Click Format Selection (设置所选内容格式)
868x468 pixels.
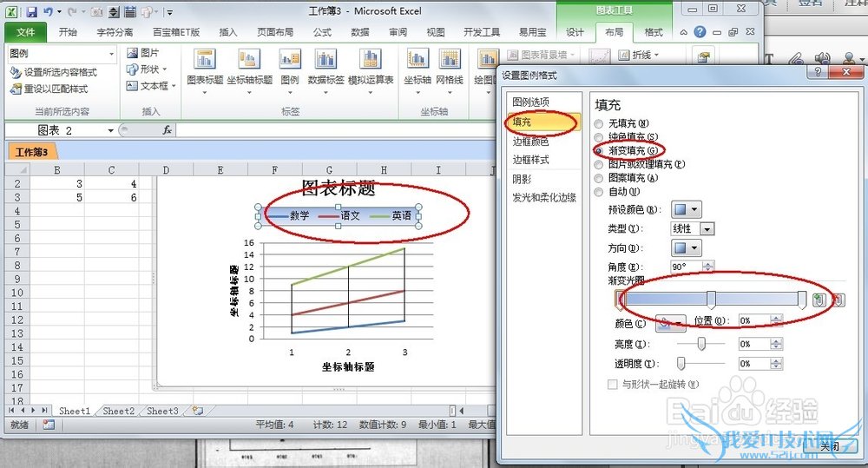tap(53, 73)
